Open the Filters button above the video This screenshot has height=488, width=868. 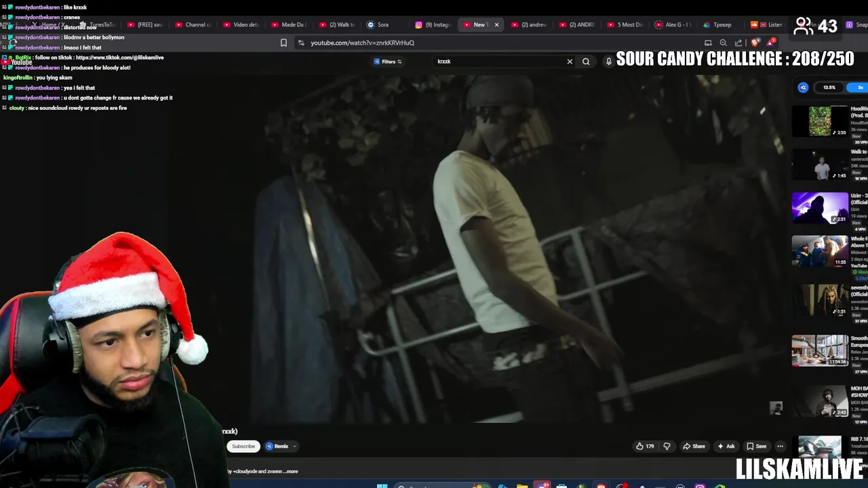(x=388, y=62)
